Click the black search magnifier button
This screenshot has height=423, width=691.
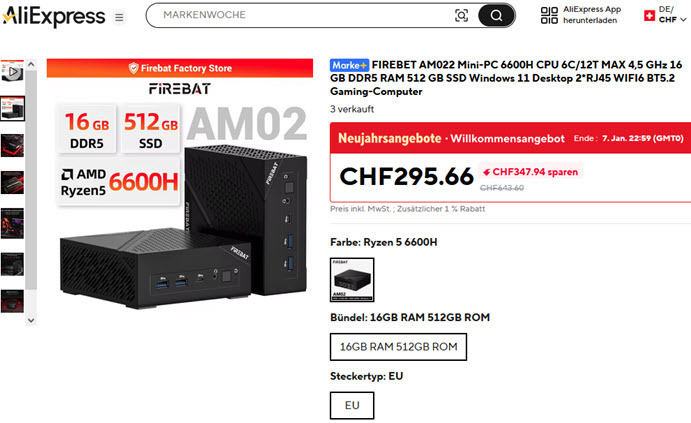(496, 16)
